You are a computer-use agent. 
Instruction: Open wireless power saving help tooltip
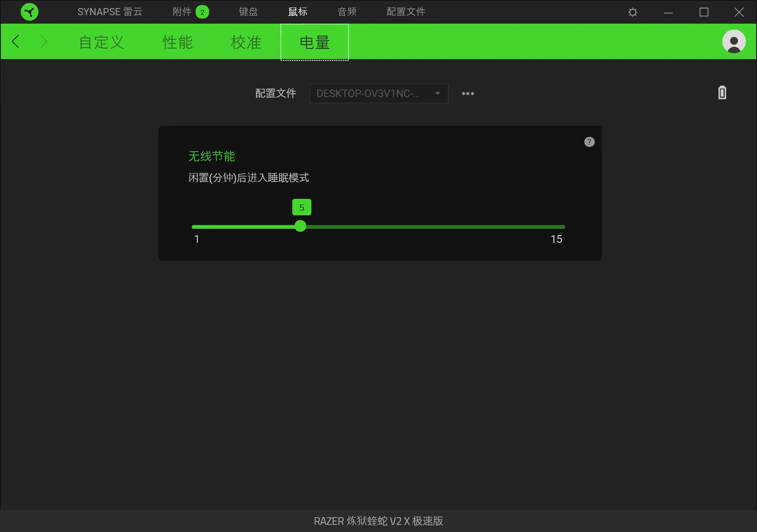(589, 142)
